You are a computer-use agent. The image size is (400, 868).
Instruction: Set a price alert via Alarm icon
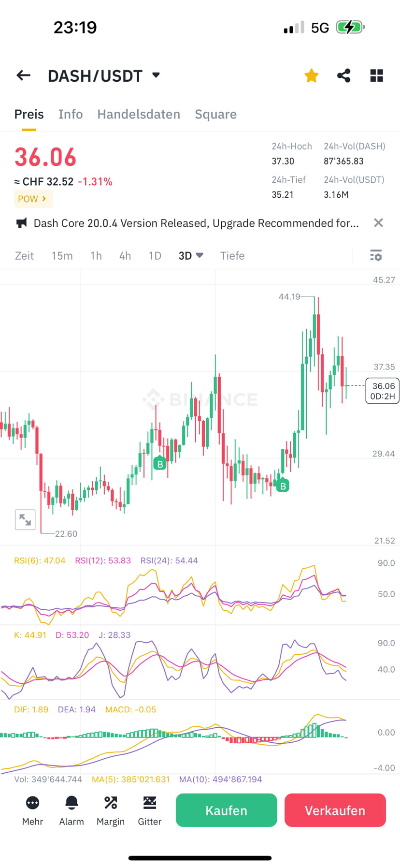click(71, 810)
